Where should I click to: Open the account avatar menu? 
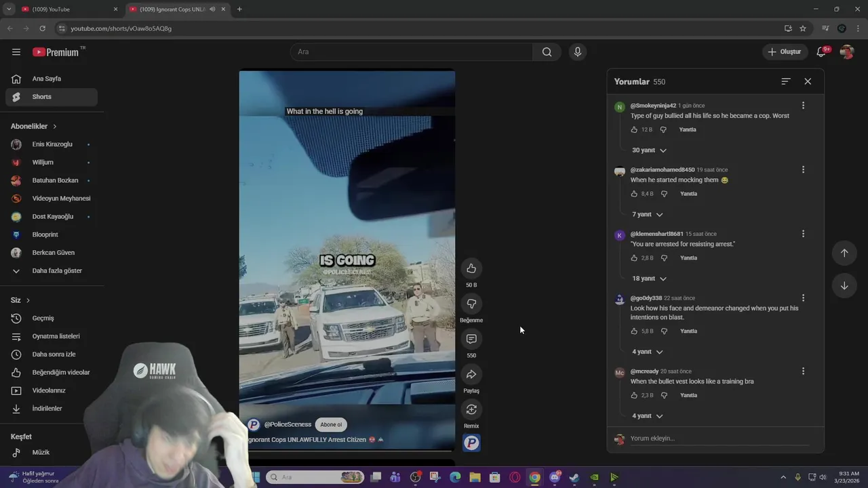coord(847,52)
